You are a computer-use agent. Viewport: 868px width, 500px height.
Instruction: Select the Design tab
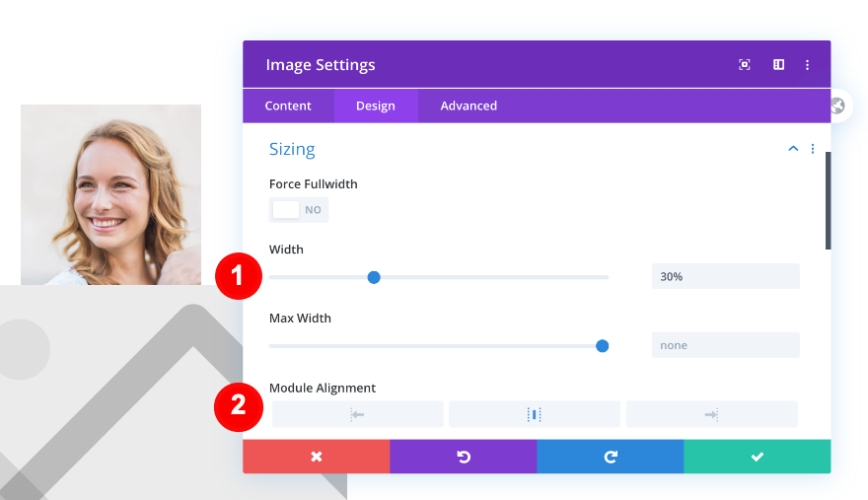(x=376, y=106)
